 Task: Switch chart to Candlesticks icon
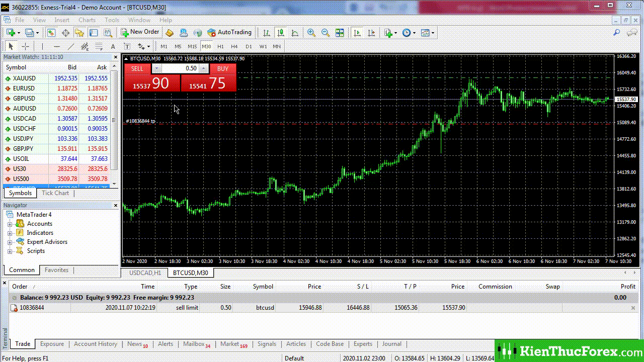click(x=281, y=33)
